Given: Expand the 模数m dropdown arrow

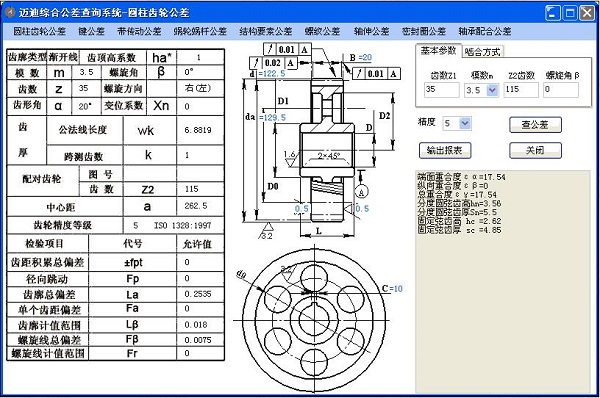Looking at the screenshot, I should [492, 90].
